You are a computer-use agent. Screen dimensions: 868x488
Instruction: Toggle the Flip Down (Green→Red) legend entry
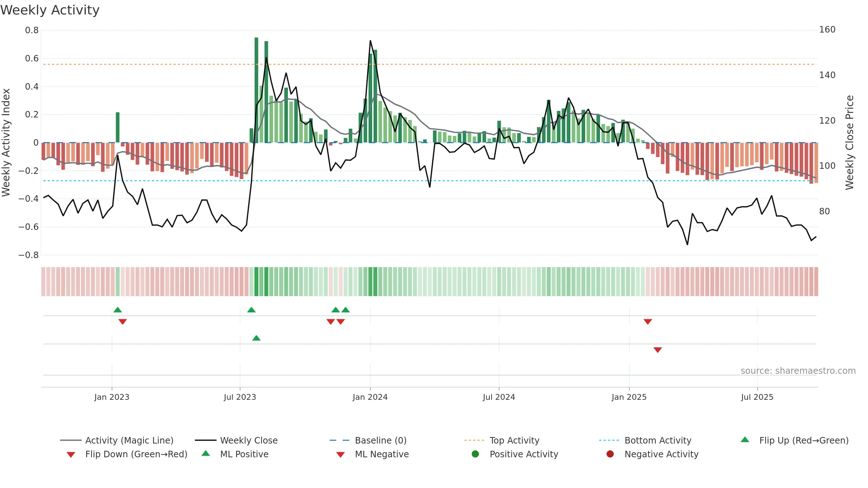point(127,454)
